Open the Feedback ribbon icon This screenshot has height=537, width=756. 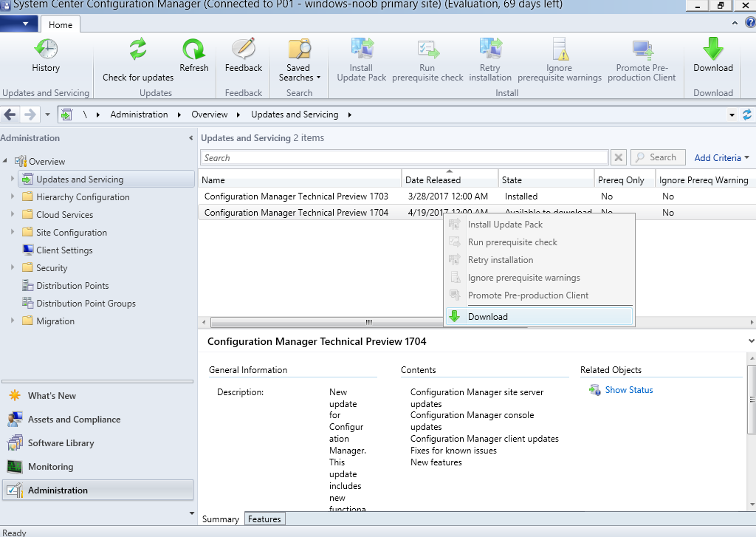[x=244, y=55]
